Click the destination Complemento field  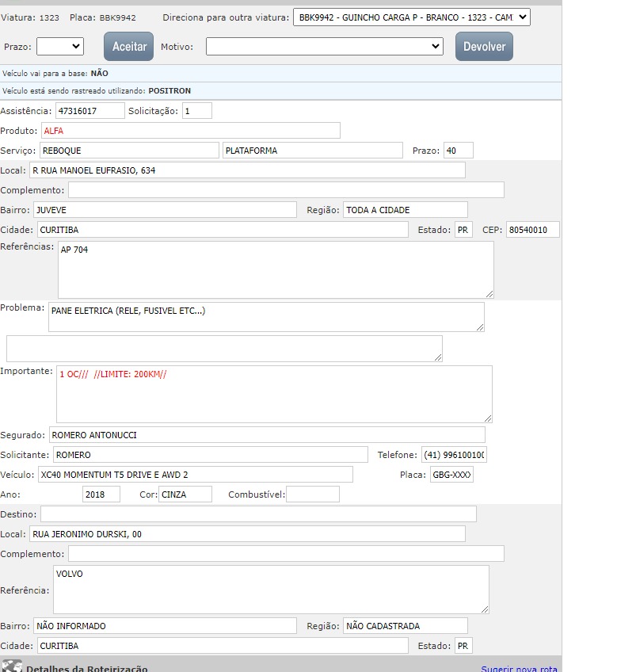(286, 554)
